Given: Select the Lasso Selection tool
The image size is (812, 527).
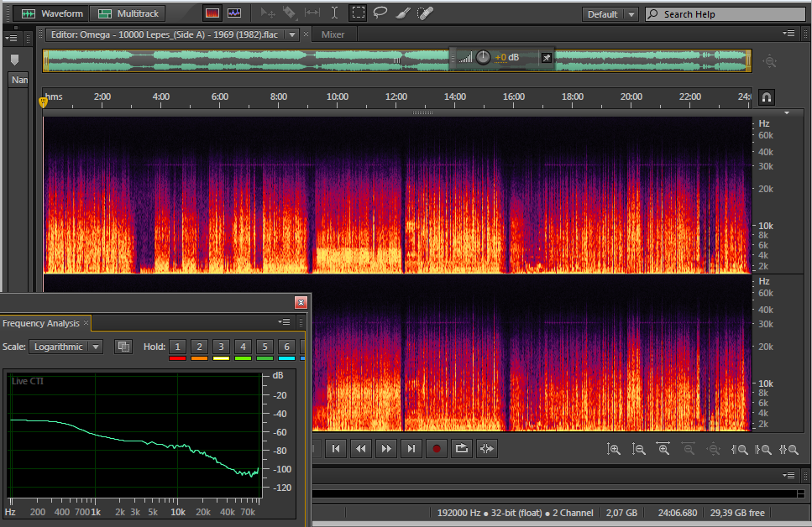Looking at the screenshot, I should coord(380,13).
